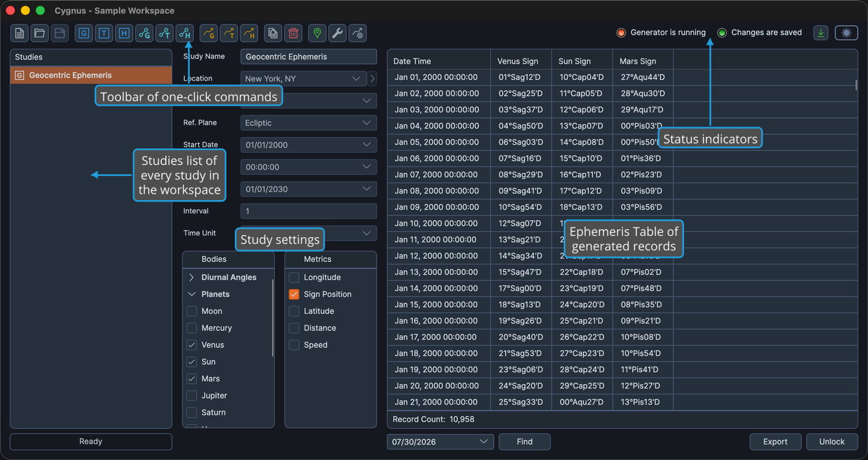The image size is (868, 460).
Task: Click the orange trend-line H icon
Action: pos(249,33)
